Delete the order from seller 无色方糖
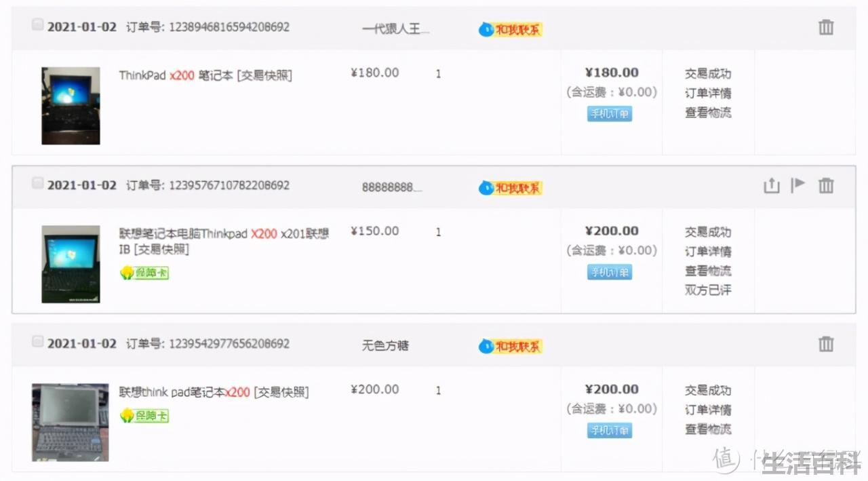 (825, 343)
